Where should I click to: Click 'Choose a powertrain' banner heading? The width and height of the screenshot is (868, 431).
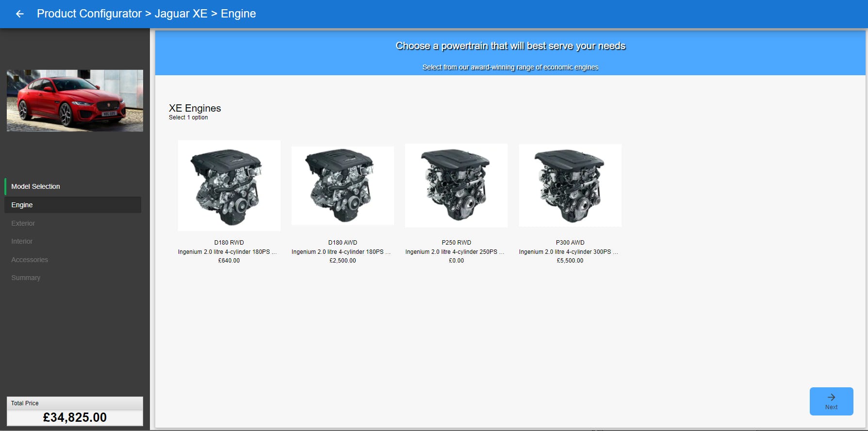tap(510, 46)
